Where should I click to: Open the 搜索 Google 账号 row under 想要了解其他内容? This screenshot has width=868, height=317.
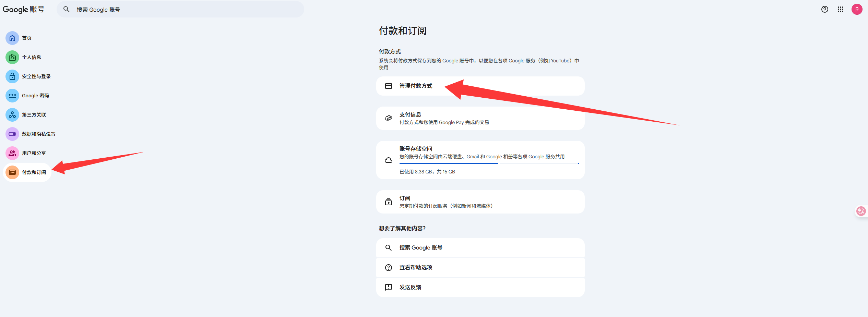tap(480, 248)
